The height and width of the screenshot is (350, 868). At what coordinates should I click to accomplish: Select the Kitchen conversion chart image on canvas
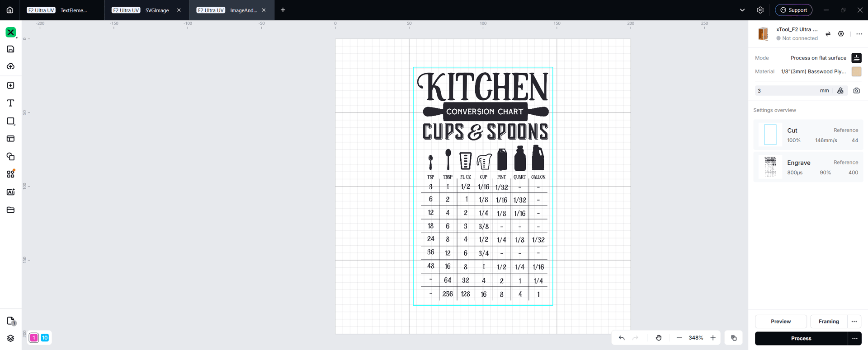pos(483,186)
